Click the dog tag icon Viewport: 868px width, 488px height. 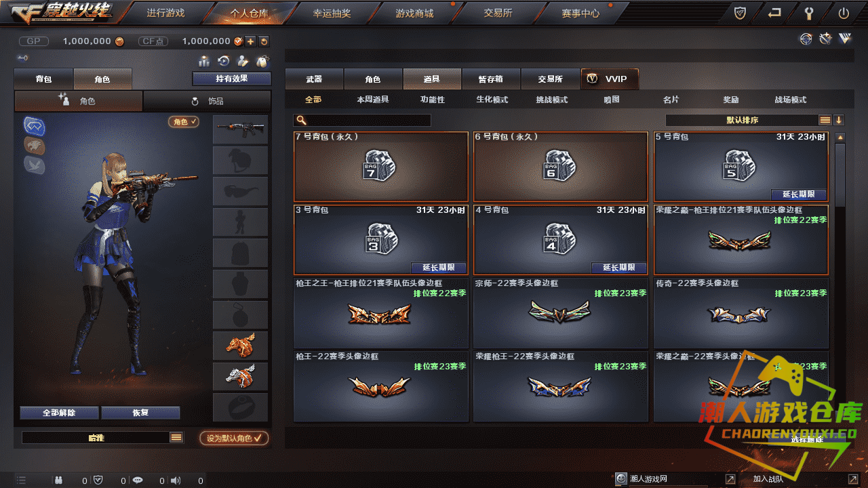(x=262, y=61)
